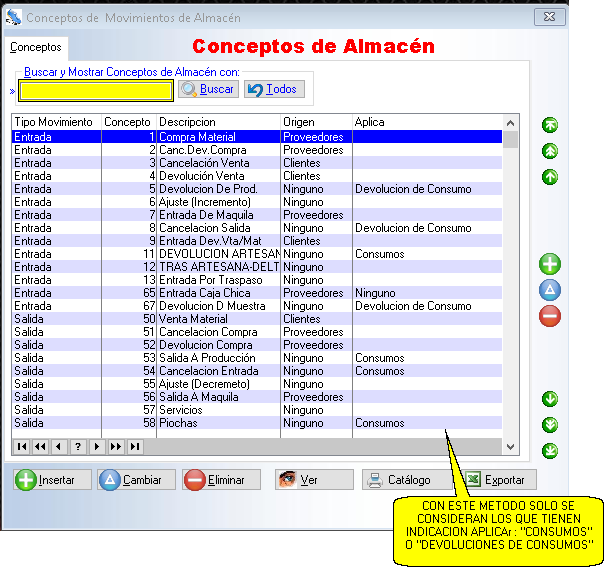Click the green page-down double arrow icon
Image resolution: width=605 pixels, height=568 pixels.
[550, 425]
